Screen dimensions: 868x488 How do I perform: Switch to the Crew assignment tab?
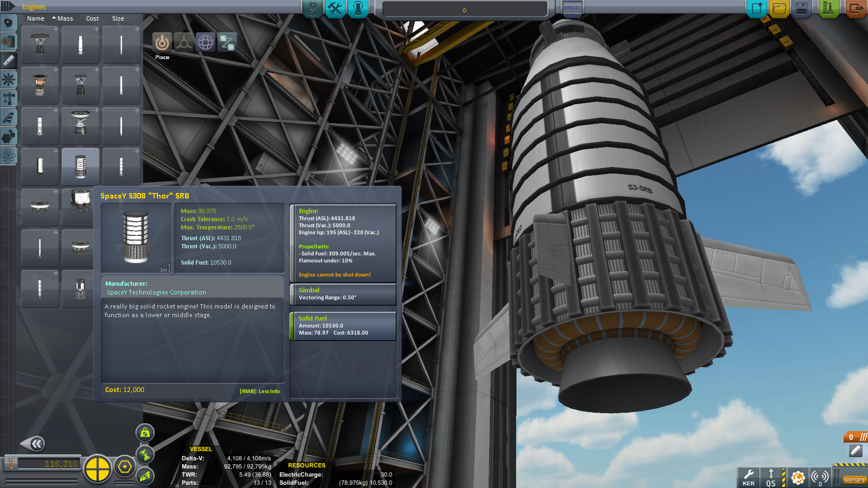(x=358, y=8)
